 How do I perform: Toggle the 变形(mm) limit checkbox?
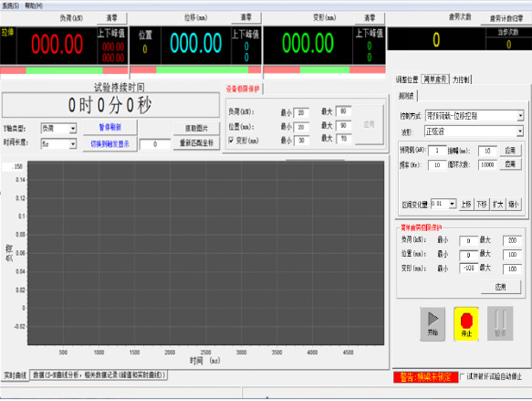[231, 141]
